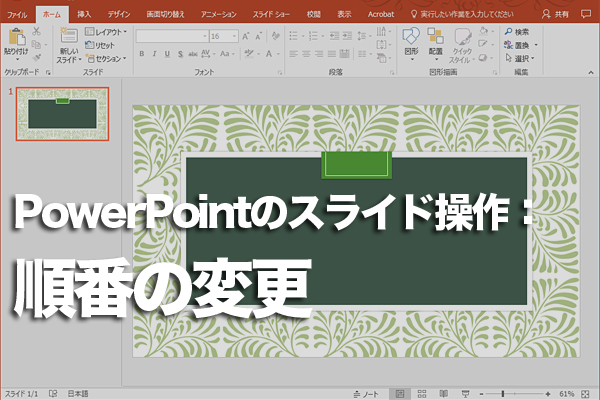Click the Decrease Font Size icon
The height and width of the screenshot is (400, 600).
coord(259,36)
